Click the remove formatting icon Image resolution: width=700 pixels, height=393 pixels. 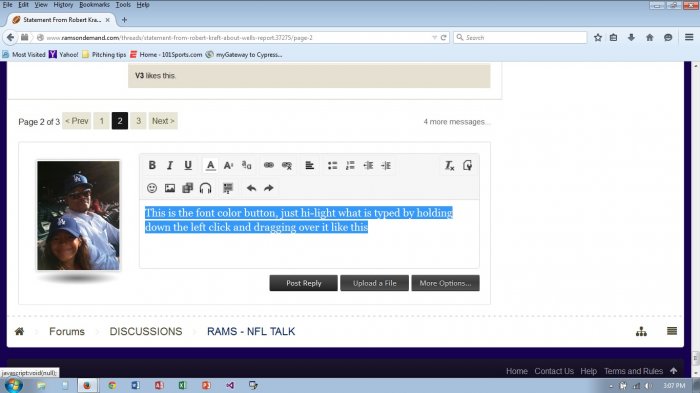449,165
